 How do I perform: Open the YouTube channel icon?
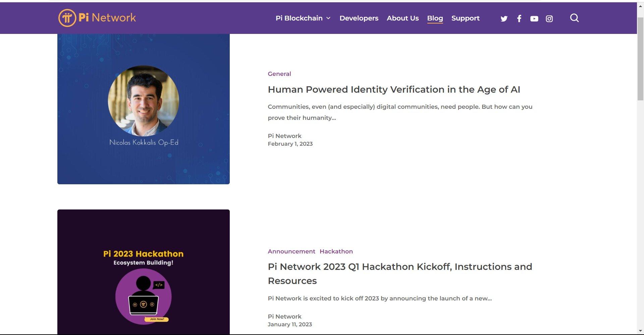point(534,19)
